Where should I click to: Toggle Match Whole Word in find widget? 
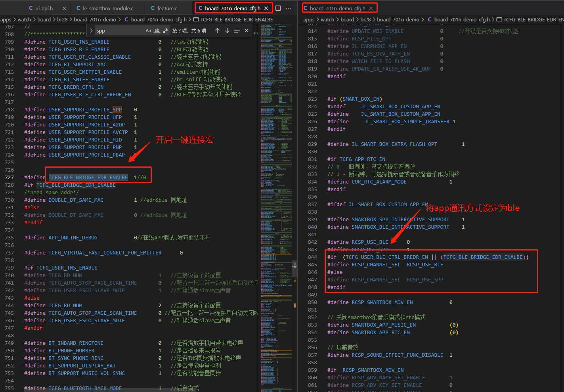click(157, 31)
